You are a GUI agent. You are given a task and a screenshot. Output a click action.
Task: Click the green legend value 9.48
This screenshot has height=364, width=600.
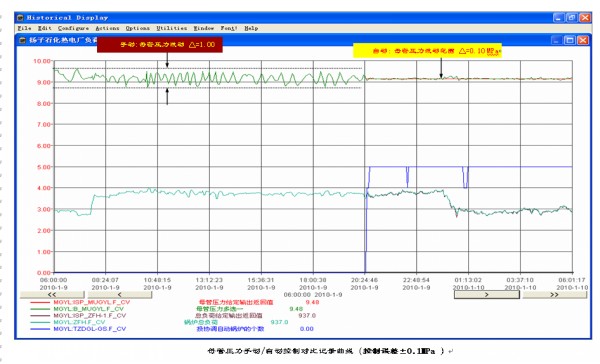pos(296,309)
